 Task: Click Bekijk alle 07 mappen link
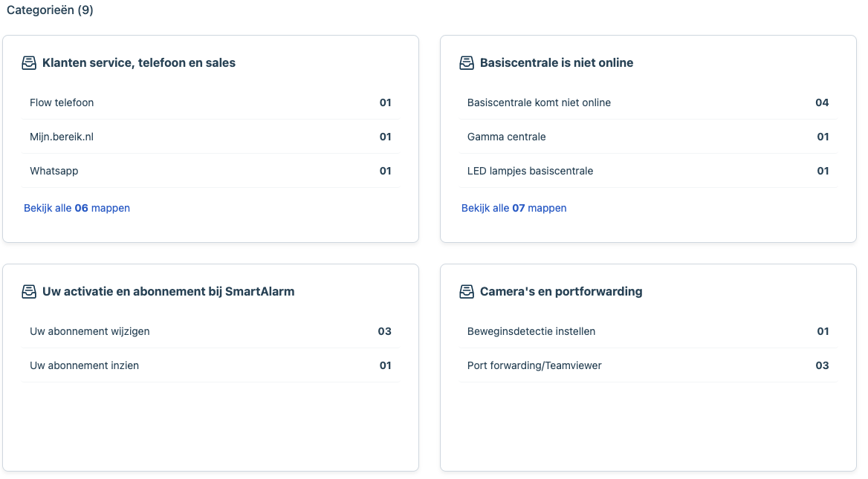click(x=514, y=208)
